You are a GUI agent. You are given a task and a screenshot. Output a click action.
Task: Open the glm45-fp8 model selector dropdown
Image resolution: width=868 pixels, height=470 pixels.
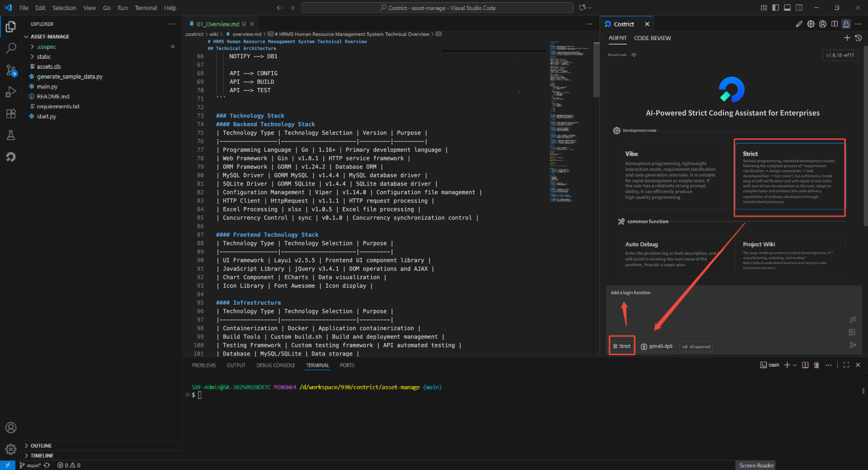pyautogui.click(x=657, y=347)
